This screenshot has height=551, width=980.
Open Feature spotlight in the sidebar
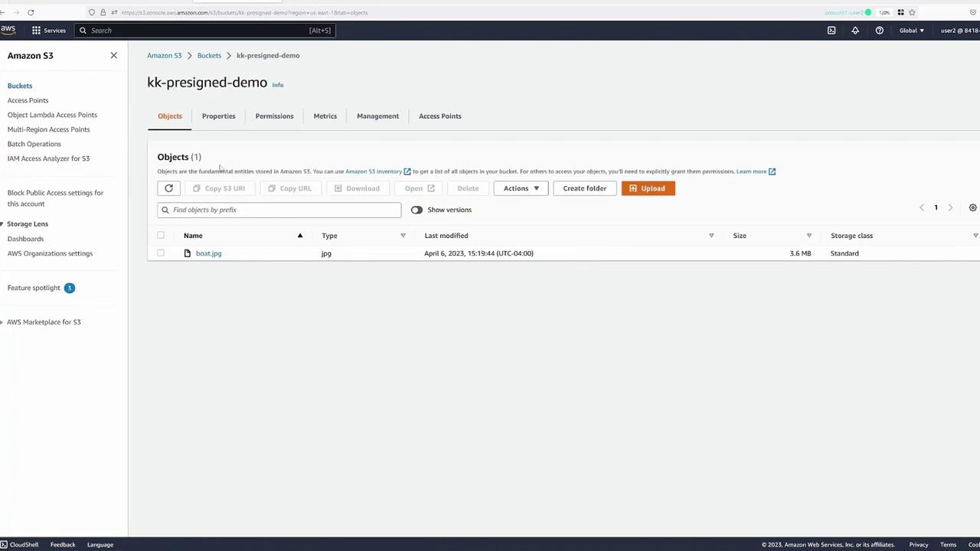coord(34,288)
